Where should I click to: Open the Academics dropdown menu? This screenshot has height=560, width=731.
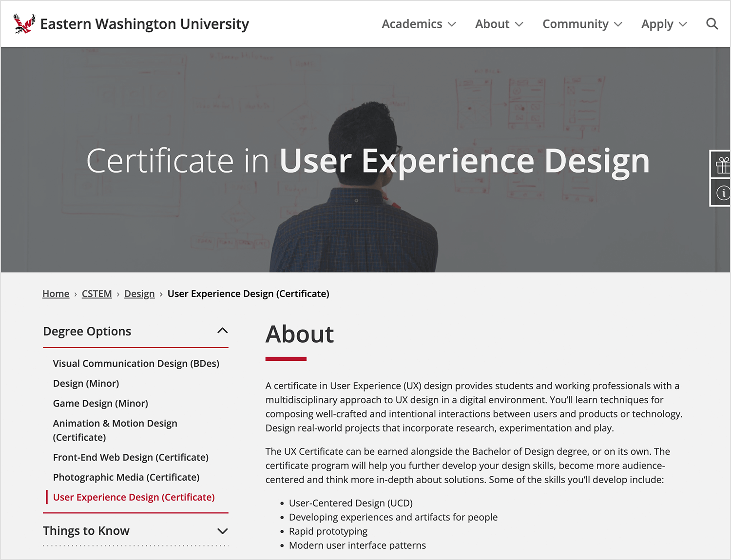coord(419,24)
